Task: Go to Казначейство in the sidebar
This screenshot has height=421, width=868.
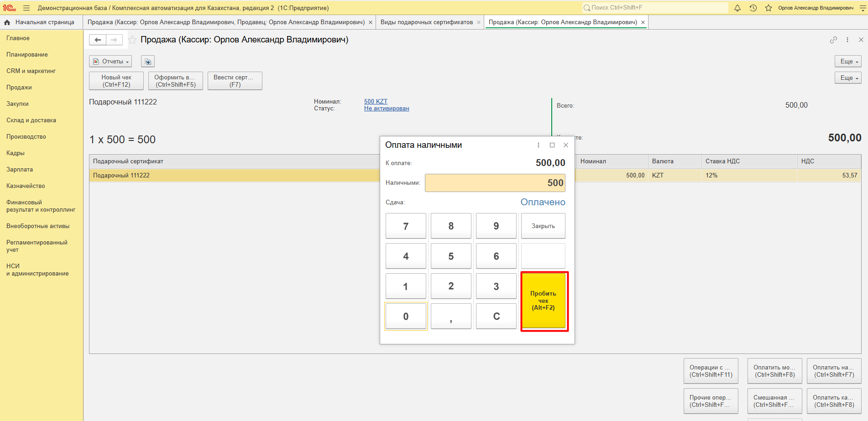Action: [26, 186]
